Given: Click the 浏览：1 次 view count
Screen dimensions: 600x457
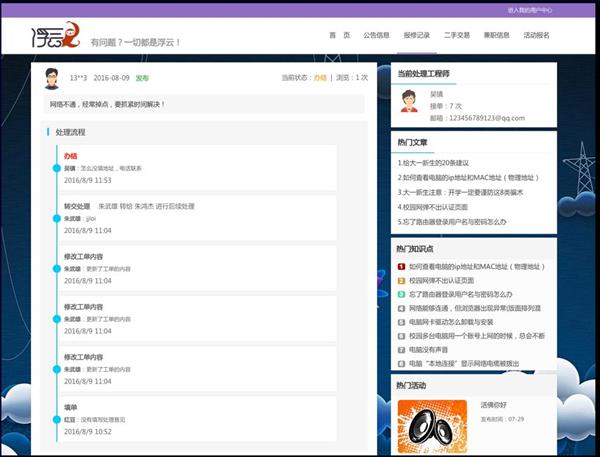Looking at the screenshot, I should point(352,78).
